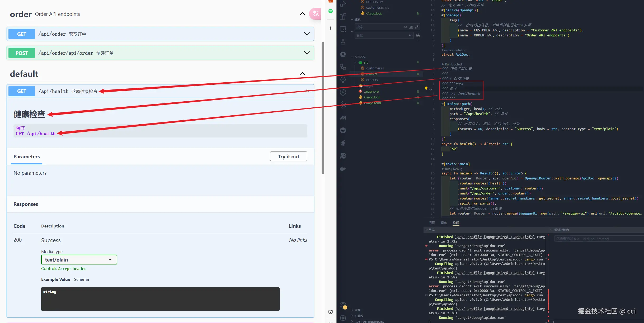Viewport: 644px width, 323px height.
Task: Switch to the 输出 output panel tab
Action: pos(444,223)
